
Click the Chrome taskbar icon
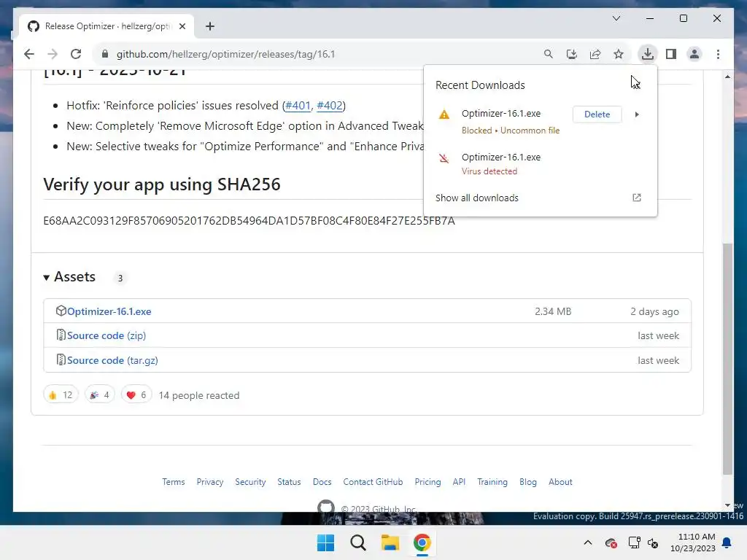[422, 542]
